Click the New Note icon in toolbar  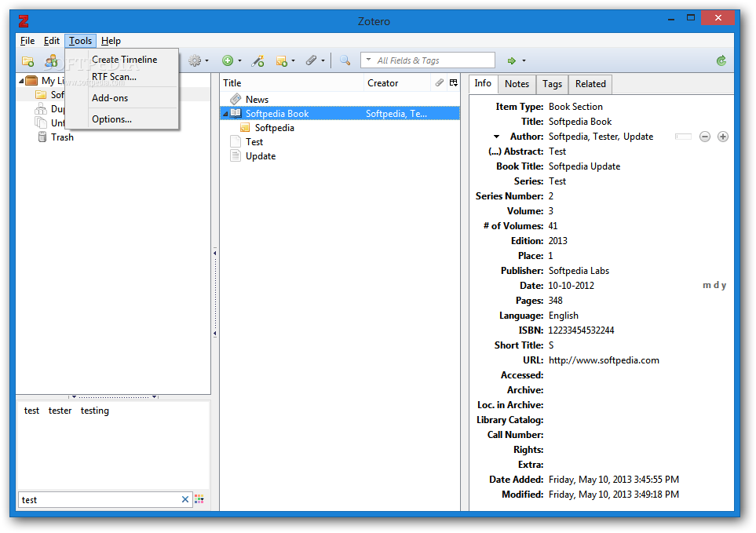(282, 60)
